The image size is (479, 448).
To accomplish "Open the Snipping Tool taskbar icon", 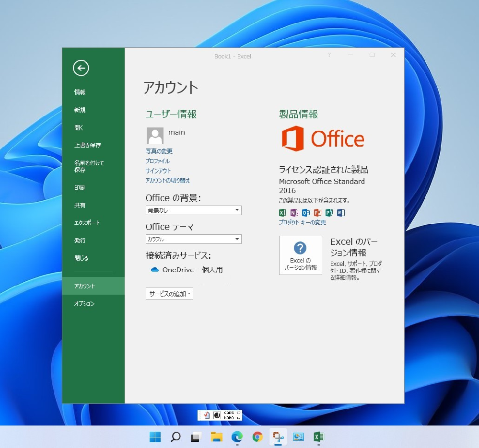I will point(278,437).
